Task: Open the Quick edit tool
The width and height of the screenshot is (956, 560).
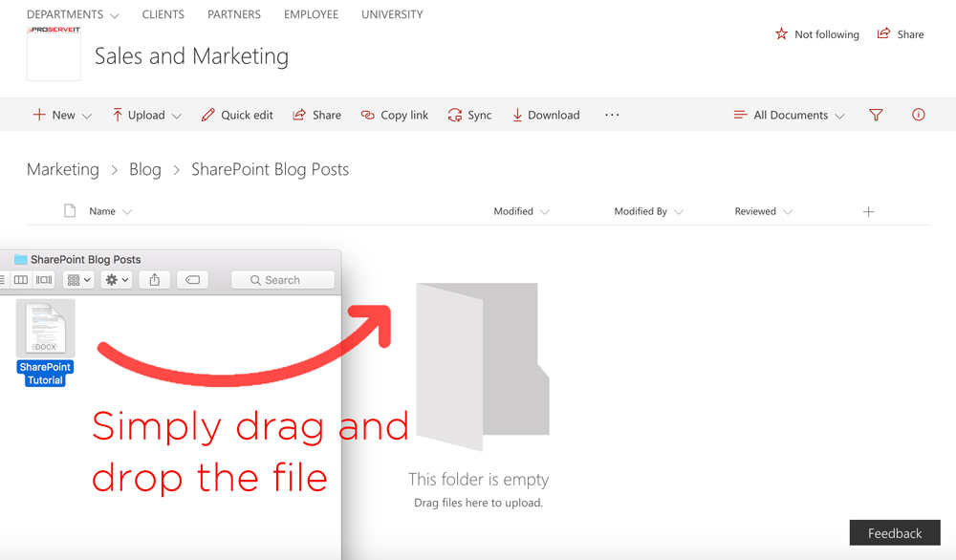Action: point(237,115)
